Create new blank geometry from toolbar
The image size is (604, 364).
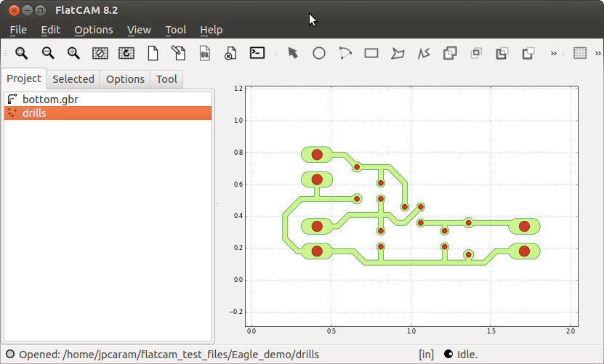(x=153, y=53)
